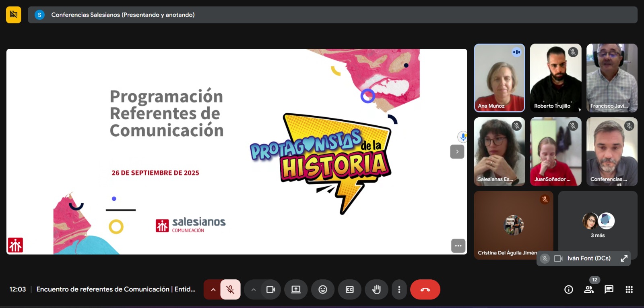
Task: Show the participants people panel
Action: click(x=589, y=289)
